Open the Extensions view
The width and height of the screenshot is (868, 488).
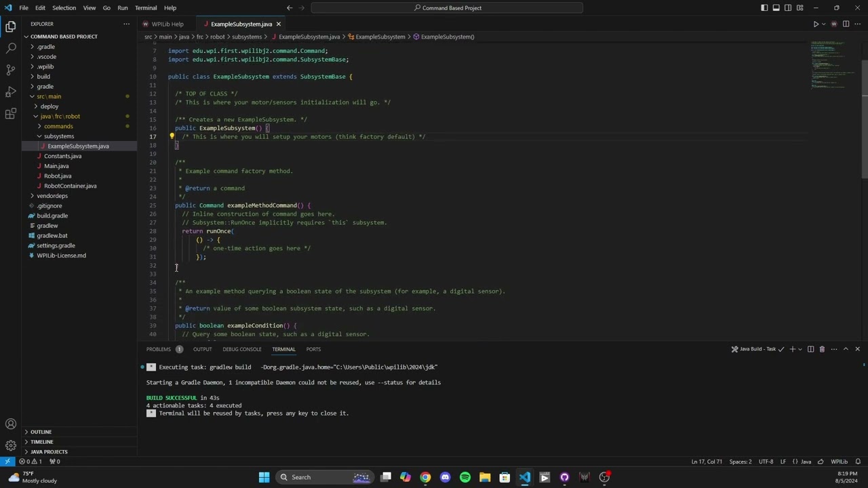coord(11,113)
